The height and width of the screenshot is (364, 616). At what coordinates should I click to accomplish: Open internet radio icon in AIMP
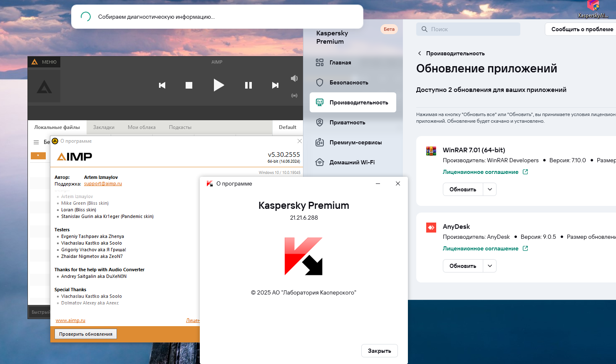[294, 95]
